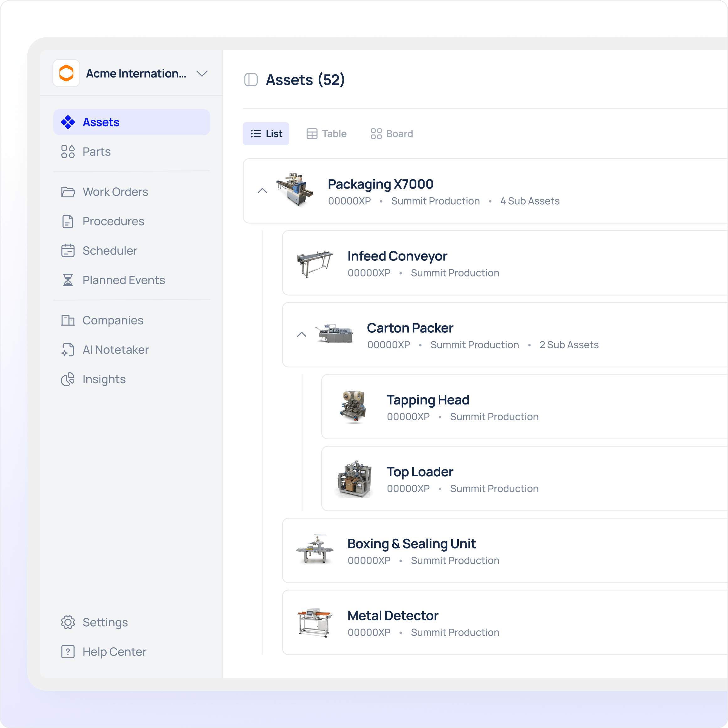
Task: Toggle the sidebar panel icon beside Assets title
Action: pyautogui.click(x=251, y=80)
